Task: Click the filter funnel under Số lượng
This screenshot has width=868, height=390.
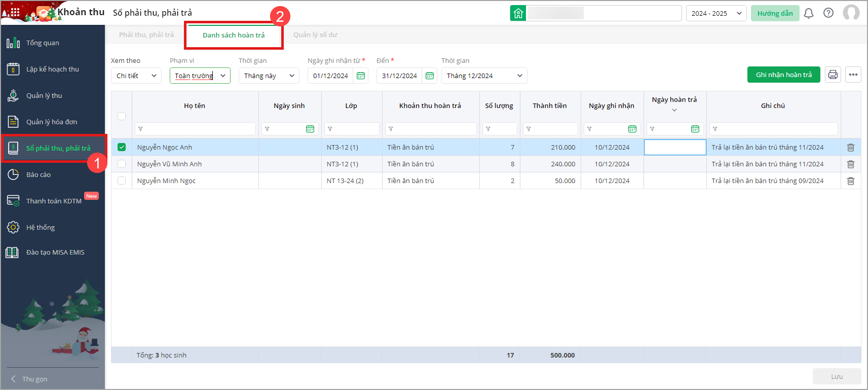Action: (488, 129)
